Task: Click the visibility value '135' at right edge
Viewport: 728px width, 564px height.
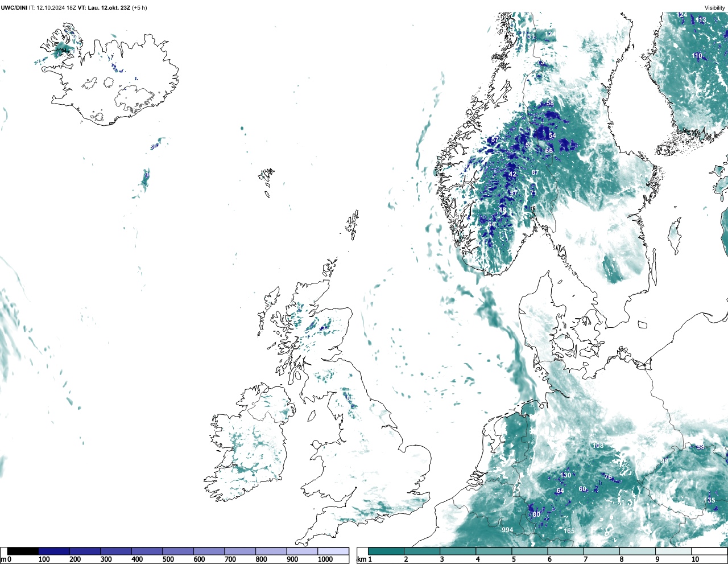Action: [x=710, y=500]
